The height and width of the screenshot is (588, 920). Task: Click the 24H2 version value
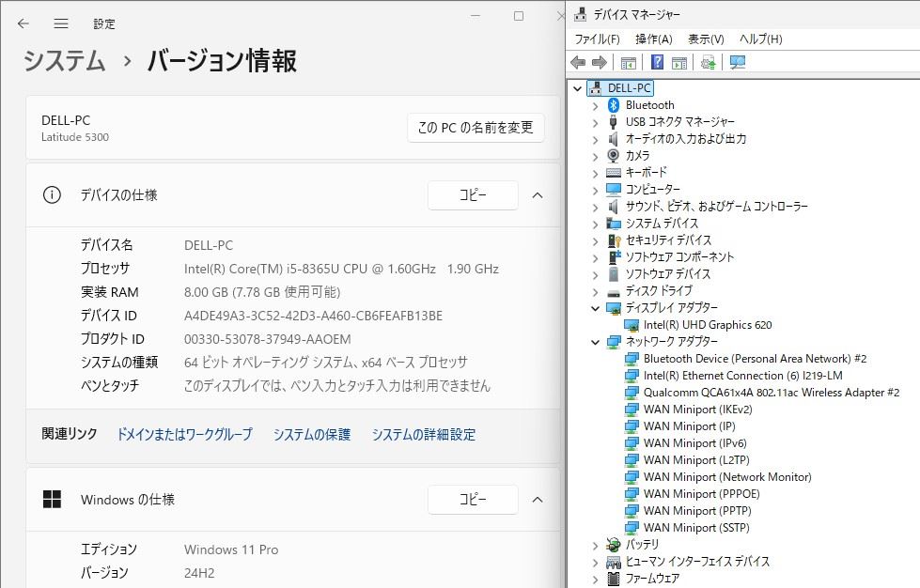pyautogui.click(x=199, y=573)
